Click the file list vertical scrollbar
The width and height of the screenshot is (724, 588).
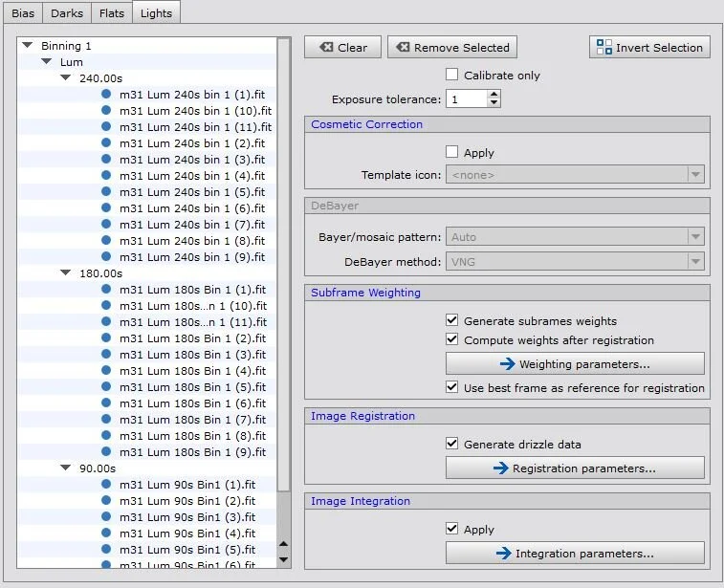coord(283,266)
